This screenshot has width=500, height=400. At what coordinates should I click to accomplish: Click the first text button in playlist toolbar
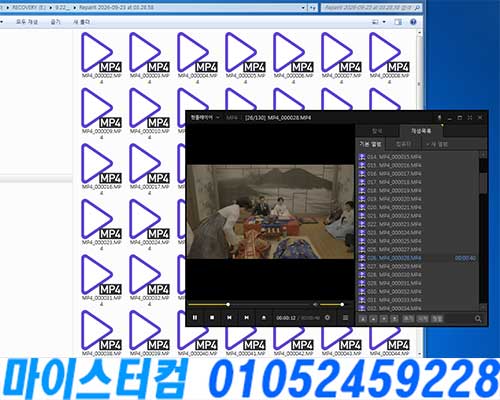coord(408,319)
